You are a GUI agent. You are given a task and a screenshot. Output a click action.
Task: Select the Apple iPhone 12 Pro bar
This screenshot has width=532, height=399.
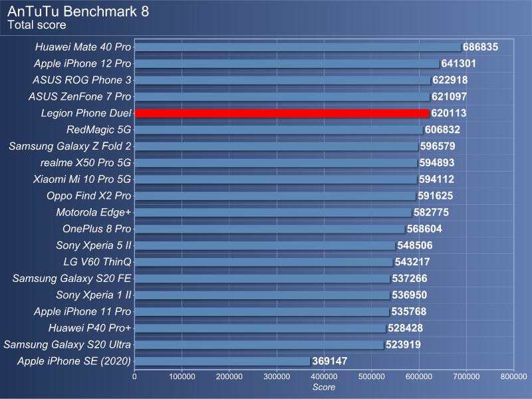click(x=287, y=64)
